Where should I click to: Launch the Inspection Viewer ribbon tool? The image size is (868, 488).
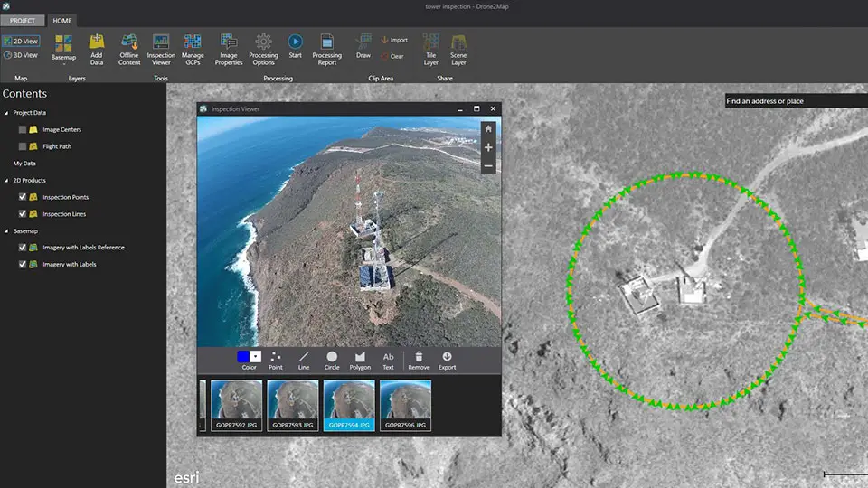coord(161,49)
